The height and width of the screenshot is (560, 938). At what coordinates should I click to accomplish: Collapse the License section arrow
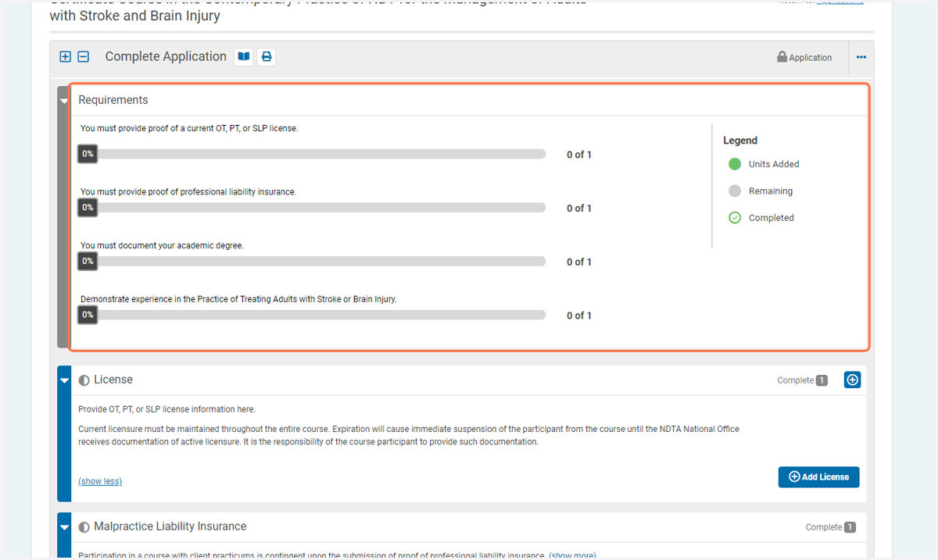pos(64,380)
